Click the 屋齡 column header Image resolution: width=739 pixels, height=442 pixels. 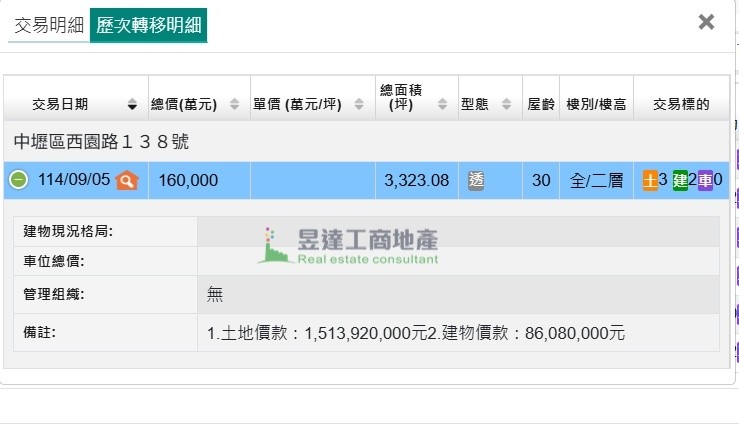[540, 104]
